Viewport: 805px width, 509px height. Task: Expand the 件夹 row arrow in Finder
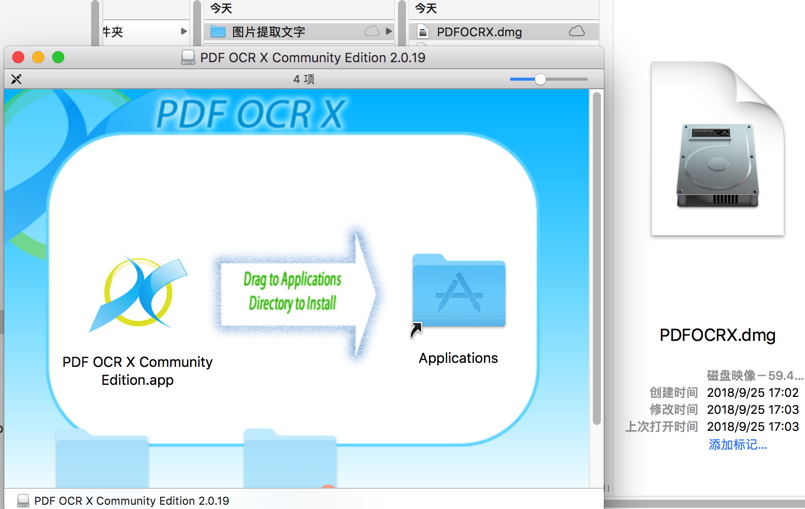[x=184, y=32]
